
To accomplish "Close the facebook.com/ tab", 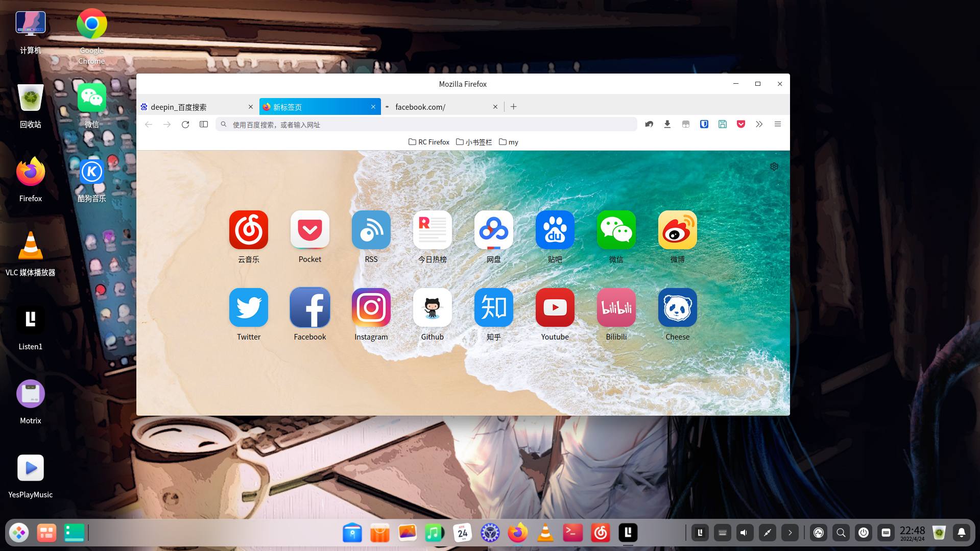I will [495, 107].
